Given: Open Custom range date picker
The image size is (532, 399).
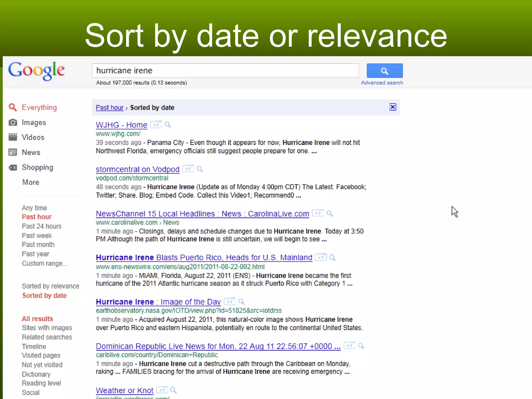Looking at the screenshot, I should pos(44,263).
